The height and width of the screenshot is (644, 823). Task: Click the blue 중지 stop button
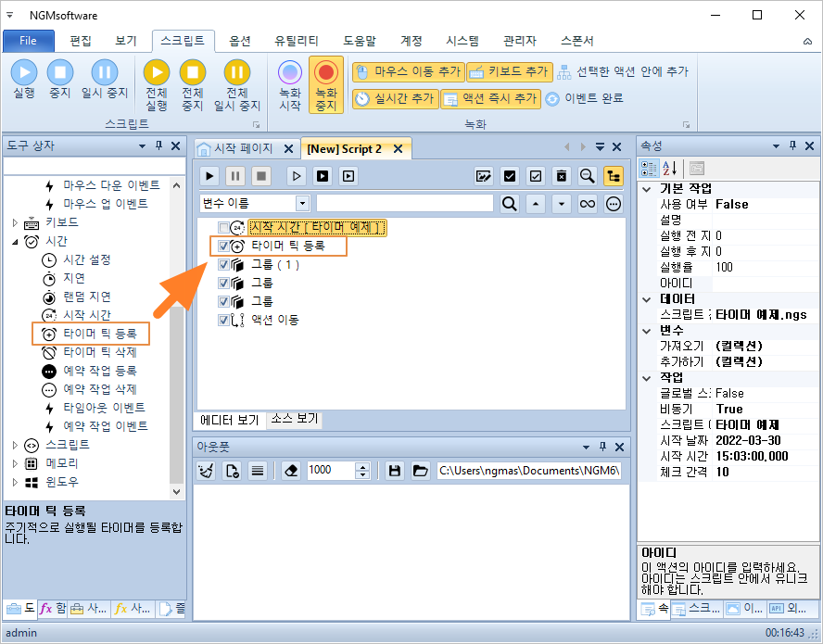(60, 80)
